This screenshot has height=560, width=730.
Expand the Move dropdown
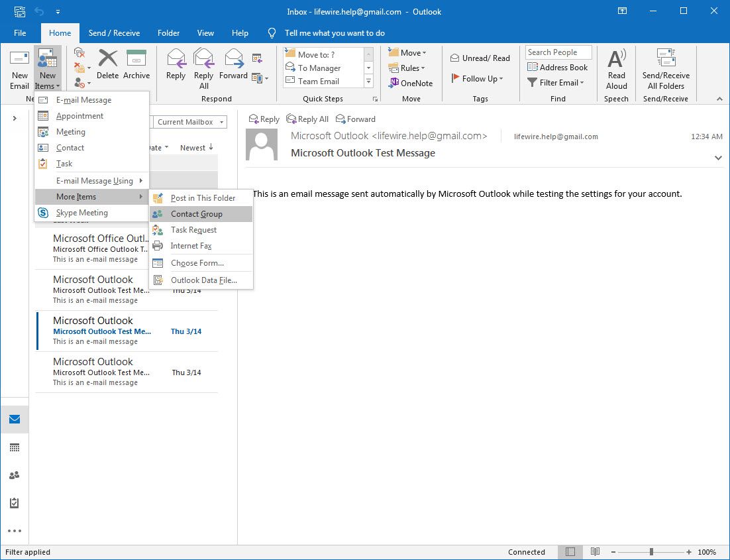tap(407, 52)
